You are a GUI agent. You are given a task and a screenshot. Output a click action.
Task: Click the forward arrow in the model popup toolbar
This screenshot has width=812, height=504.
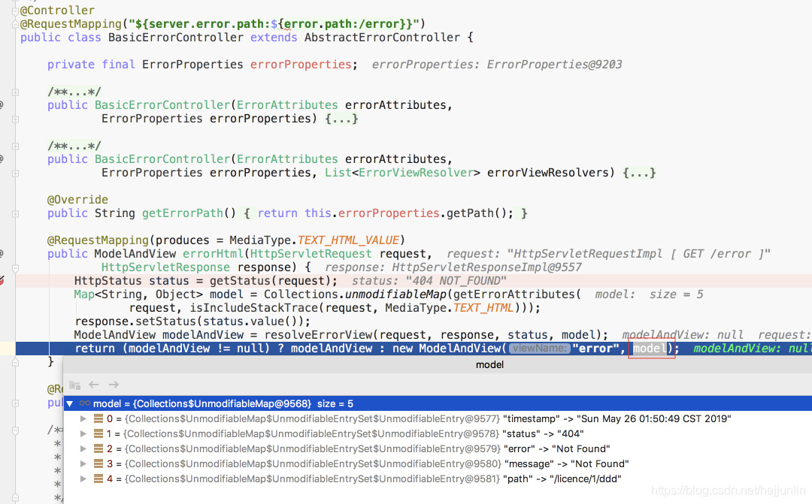click(114, 385)
